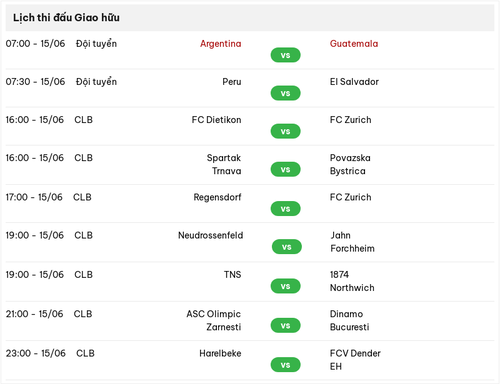The width and height of the screenshot is (500, 384).
Task: Click VS badge for TNS match
Action: click(x=285, y=286)
